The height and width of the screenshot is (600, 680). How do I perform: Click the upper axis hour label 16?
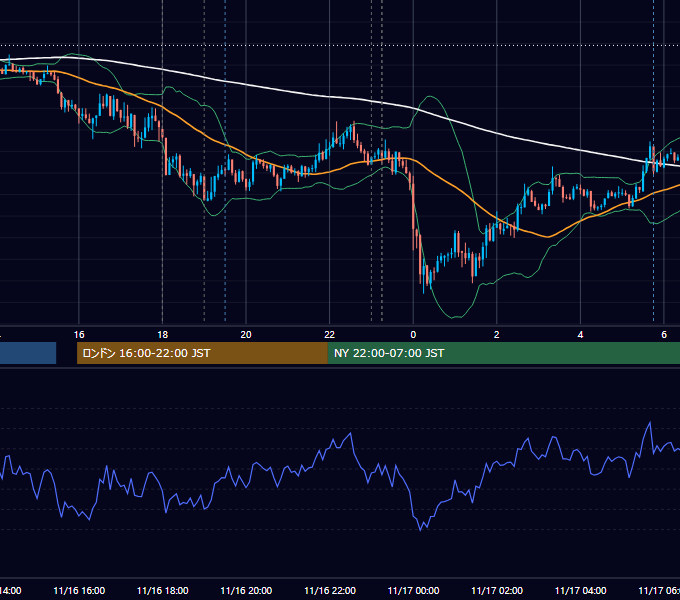pyautogui.click(x=79, y=335)
